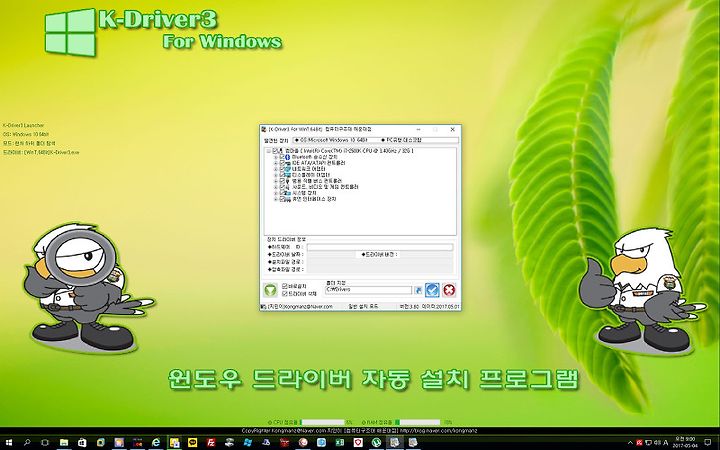Open Action Center notification icon
This screenshot has width=720, height=450.
coord(708,443)
